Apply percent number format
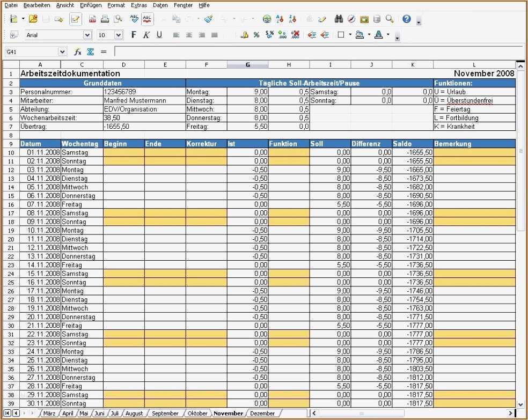This screenshot has width=528, height=420. coord(256,35)
